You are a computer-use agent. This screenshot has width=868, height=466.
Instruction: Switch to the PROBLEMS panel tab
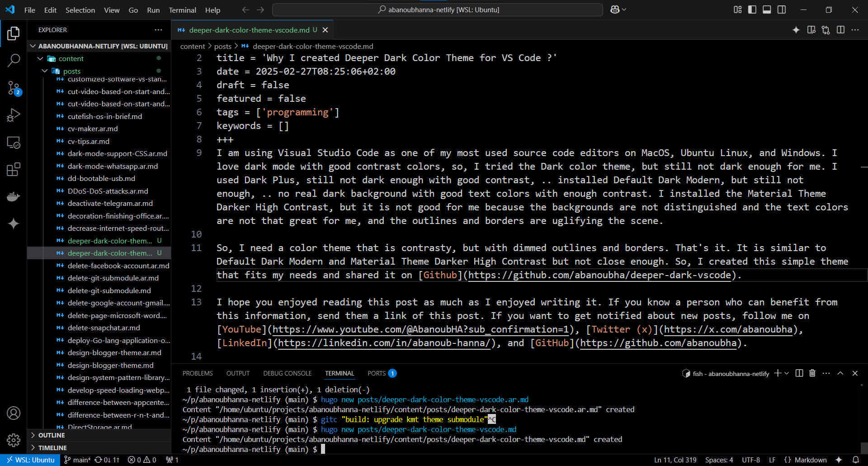198,373
